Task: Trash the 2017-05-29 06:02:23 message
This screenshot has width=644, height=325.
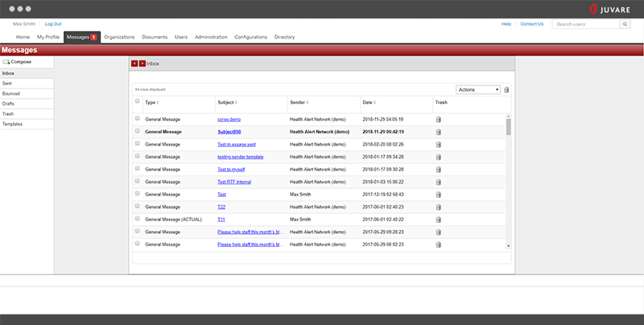Action: point(438,245)
